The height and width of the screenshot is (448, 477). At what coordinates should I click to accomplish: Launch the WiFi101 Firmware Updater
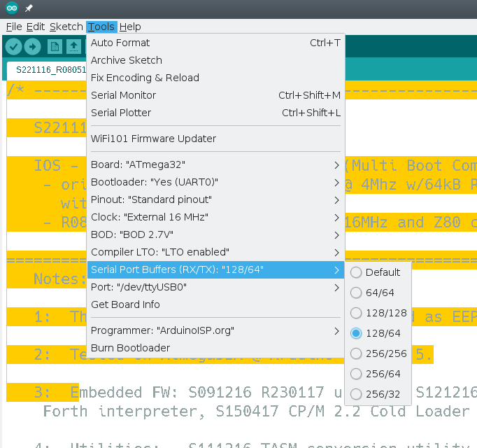[x=154, y=139]
